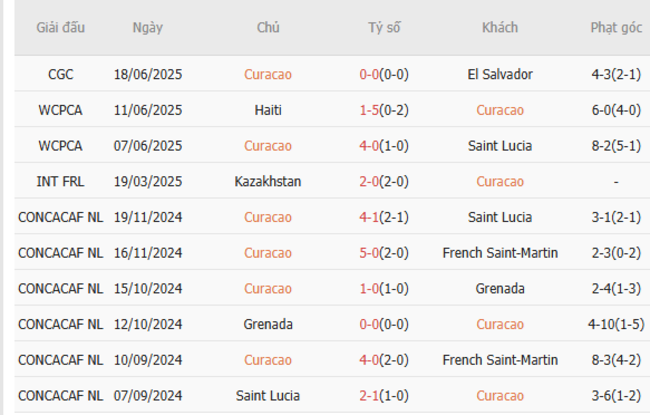Click WCPCA label in the 11/06/2025 row
Viewport: 650px width, 415px height.
point(60,110)
